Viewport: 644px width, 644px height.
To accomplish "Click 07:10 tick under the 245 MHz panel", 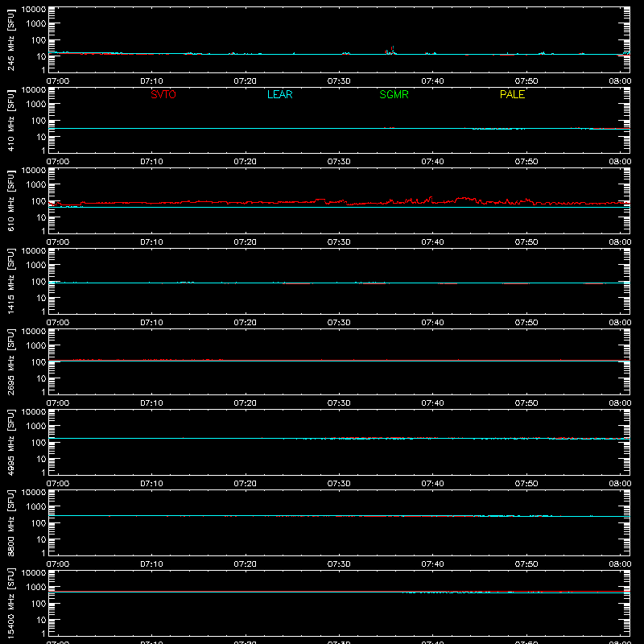I will (151, 81).
